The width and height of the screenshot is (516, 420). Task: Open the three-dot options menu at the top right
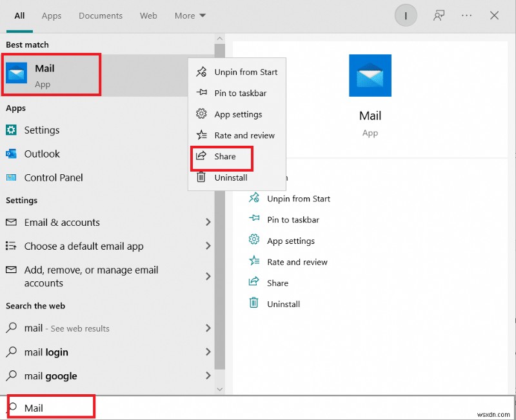tap(466, 15)
